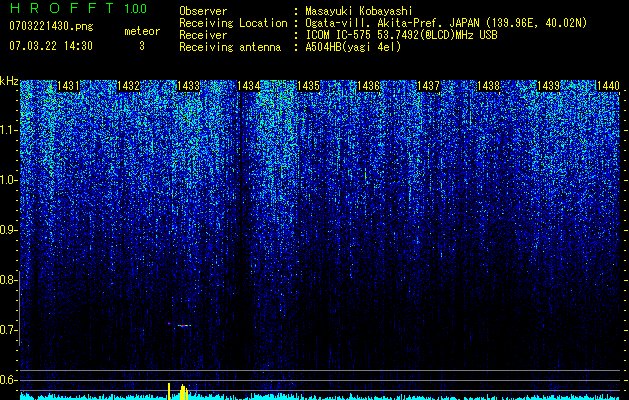Click the 1438 time marker

coord(489,86)
